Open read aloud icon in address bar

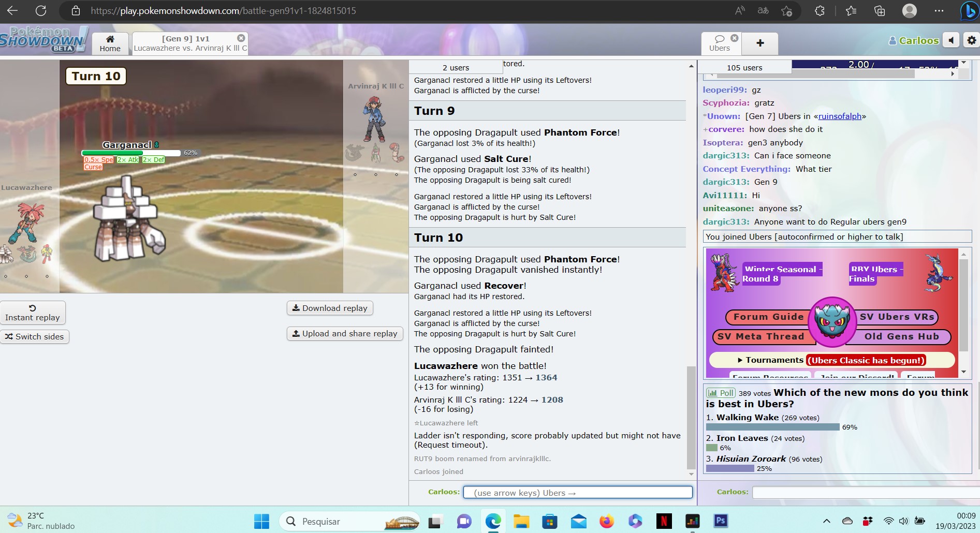(740, 10)
